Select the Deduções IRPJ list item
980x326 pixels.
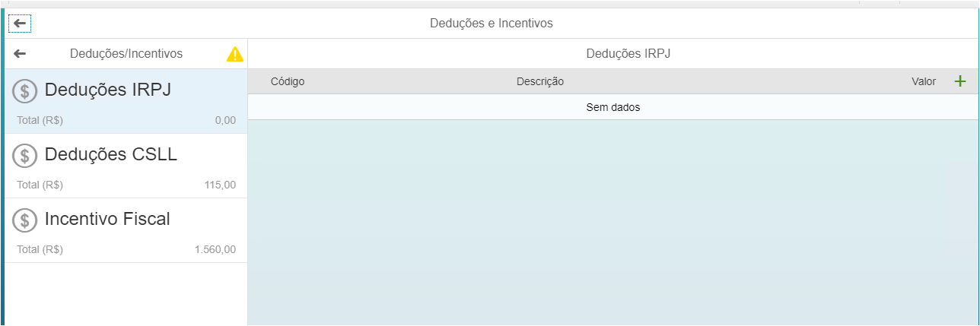[126, 101]
